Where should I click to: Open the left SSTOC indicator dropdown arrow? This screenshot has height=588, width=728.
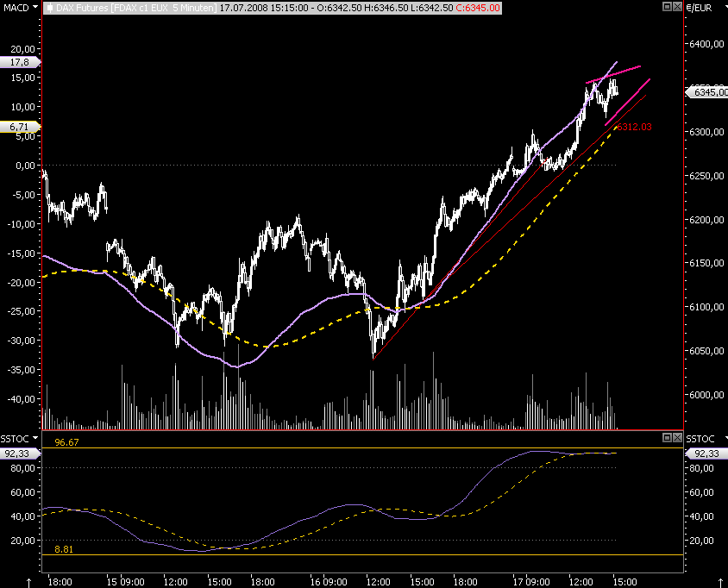click(35, 438)
